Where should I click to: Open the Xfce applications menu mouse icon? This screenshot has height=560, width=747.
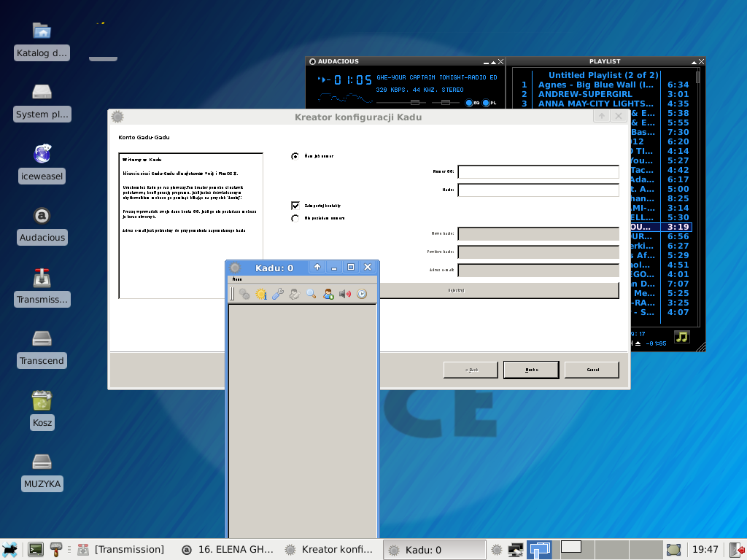10,550
